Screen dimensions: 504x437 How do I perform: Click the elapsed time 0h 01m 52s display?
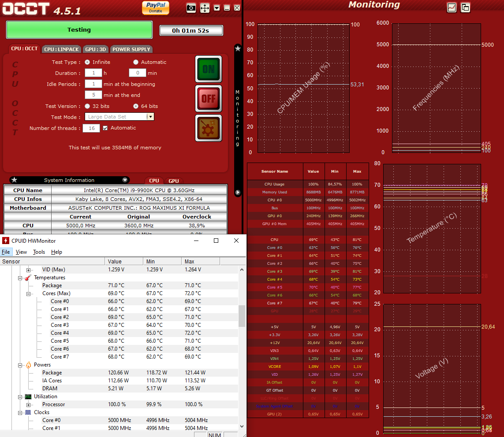(191, 30)
